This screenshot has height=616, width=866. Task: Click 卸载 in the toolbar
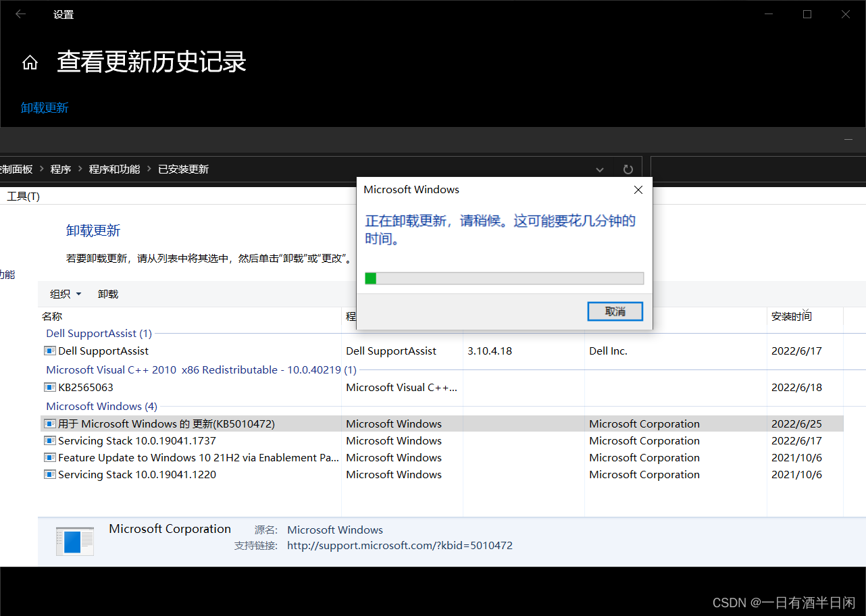pyautogui.click(x=108, y=294)
